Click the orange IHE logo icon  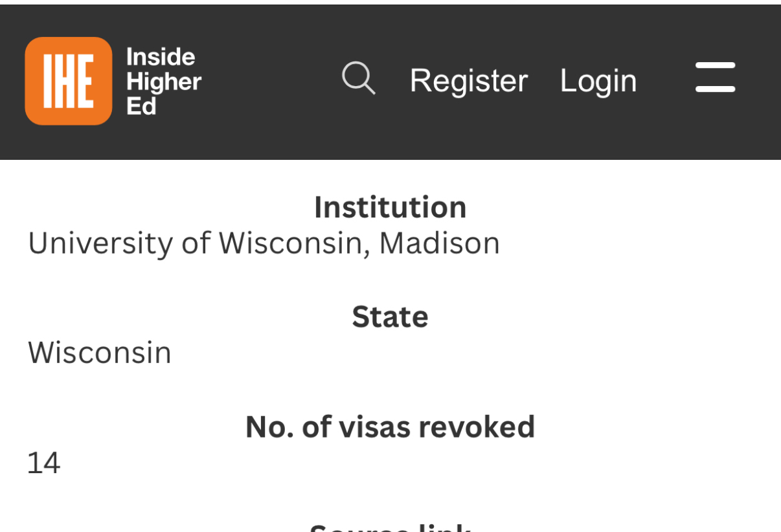68,81
